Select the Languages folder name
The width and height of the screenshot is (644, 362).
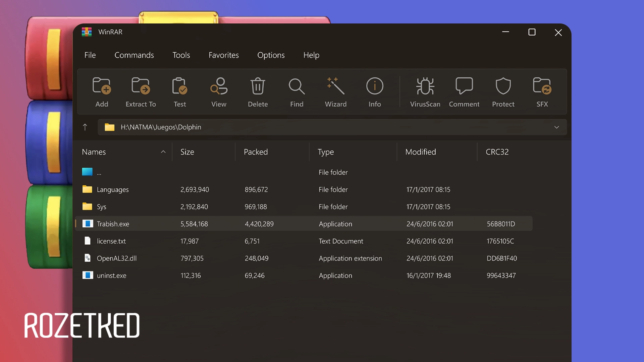(x=113, y=189)
